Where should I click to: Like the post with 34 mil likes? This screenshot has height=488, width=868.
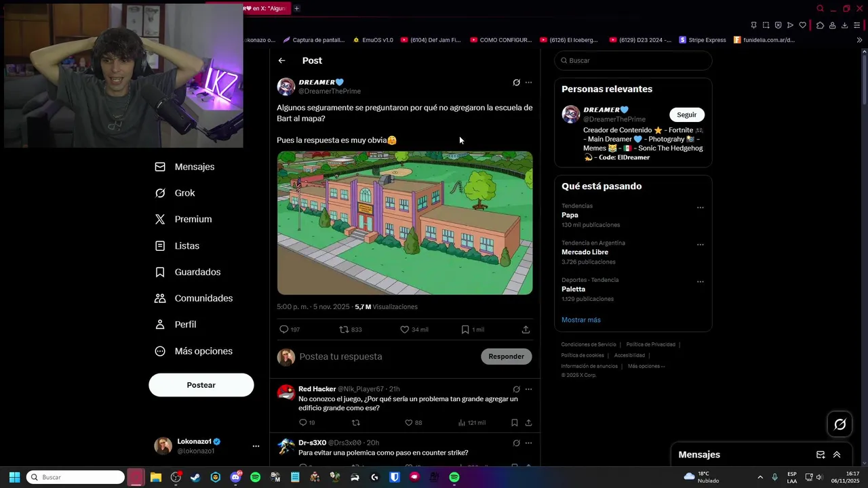click(404, 329)
